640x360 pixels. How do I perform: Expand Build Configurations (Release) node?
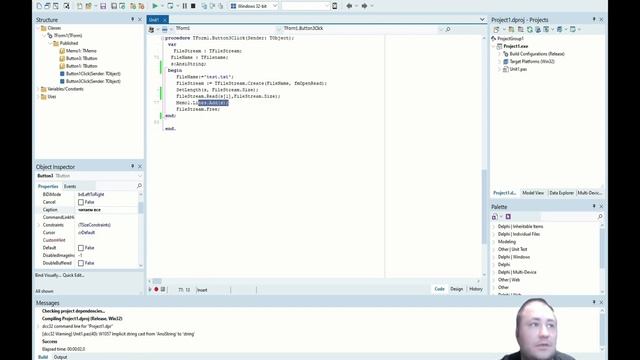click(x=500, y=54)
